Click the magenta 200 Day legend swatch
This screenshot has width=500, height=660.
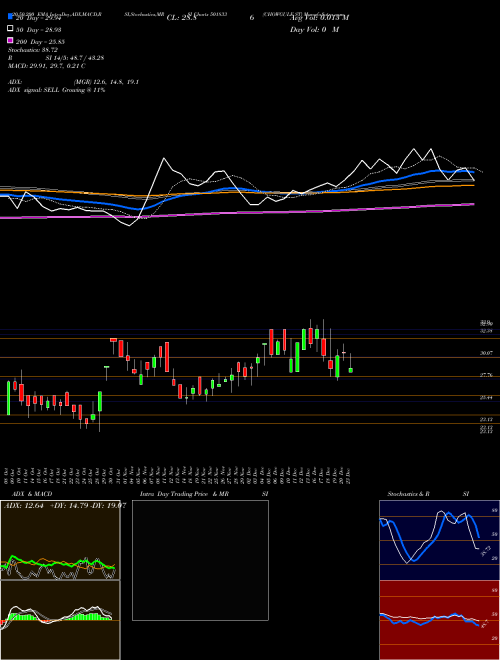(10, 40)
